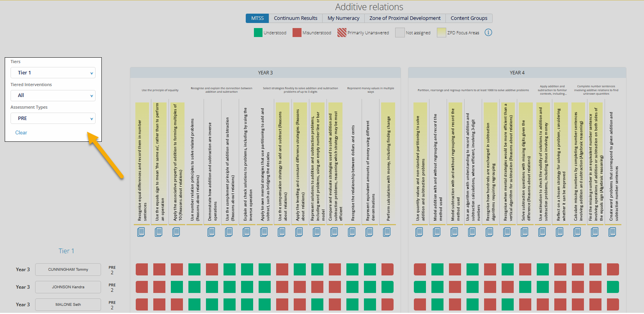The width and height of the screenshot is (644, 314).
Task: Open student JOHNSON Kendra
Action: pos(68,287)
